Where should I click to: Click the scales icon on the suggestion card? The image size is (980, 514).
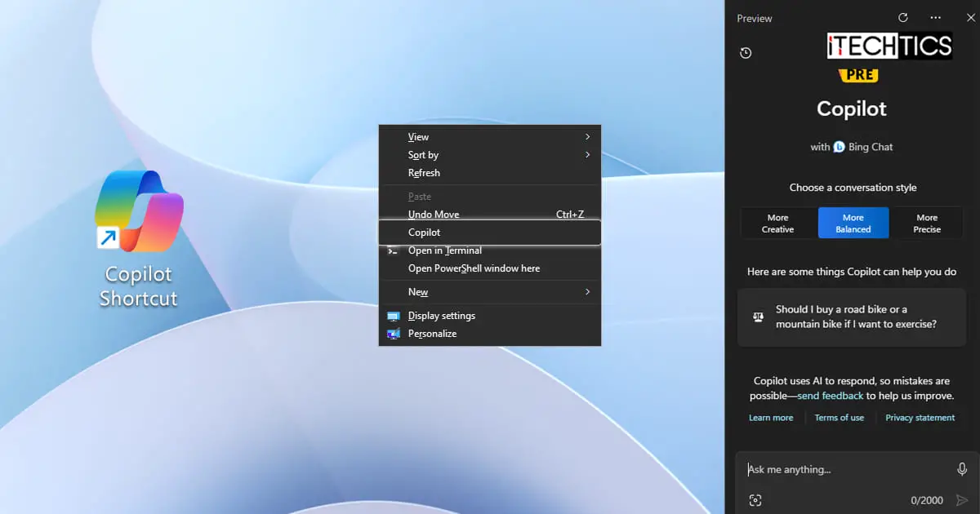[758, 317]
